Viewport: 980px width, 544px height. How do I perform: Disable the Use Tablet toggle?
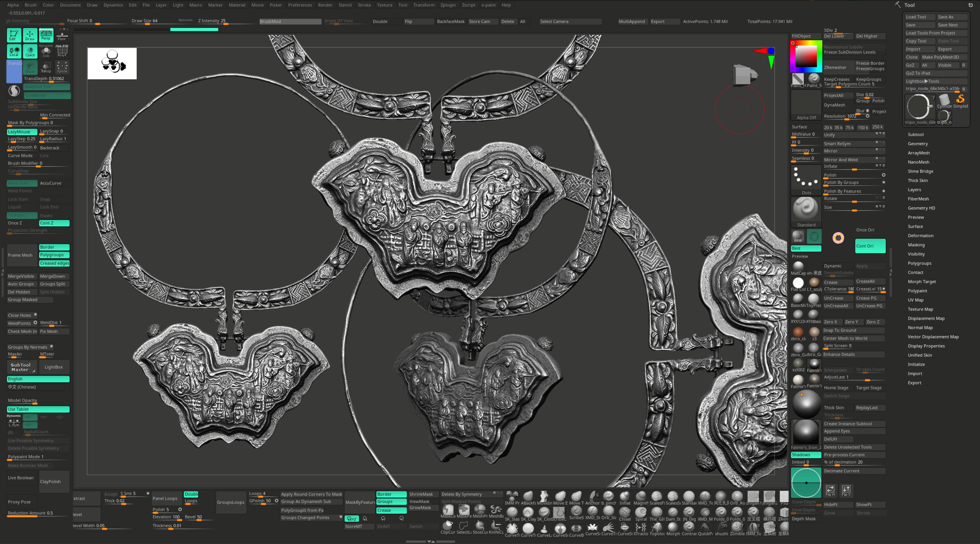click(38, 409)
